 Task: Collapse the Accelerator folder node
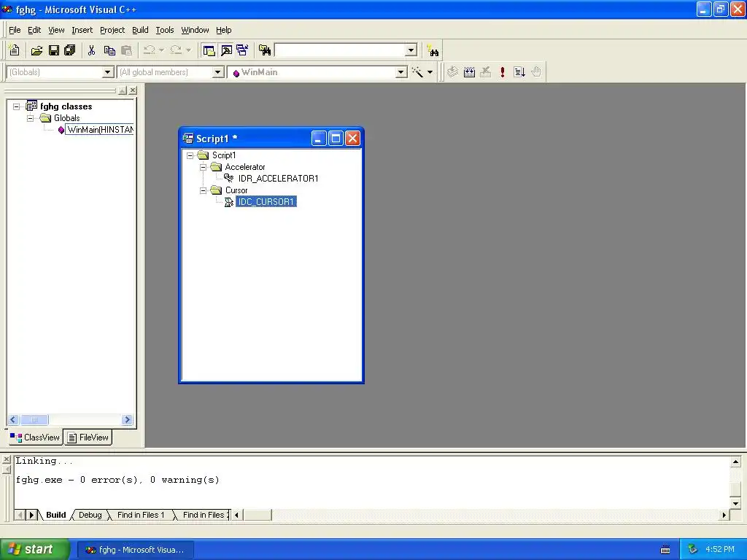click(203, 167)
